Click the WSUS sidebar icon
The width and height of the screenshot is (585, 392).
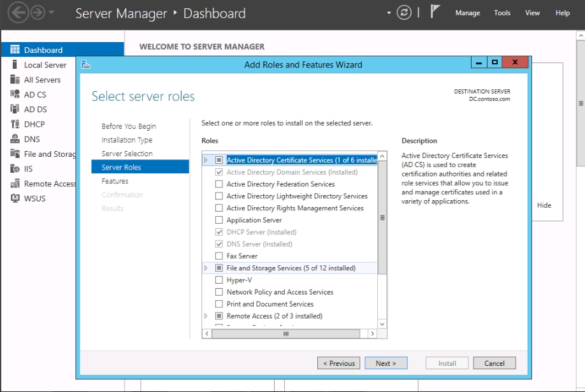(15, 198)
